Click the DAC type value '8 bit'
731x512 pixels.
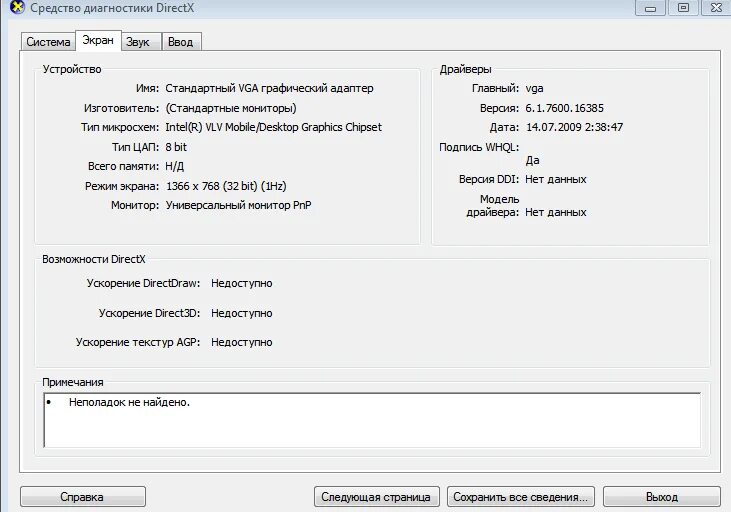coord(176,147)
